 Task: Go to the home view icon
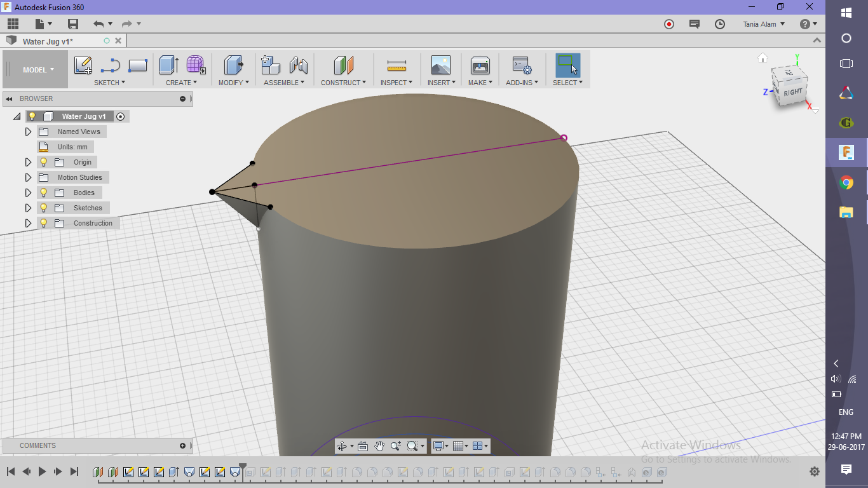point(763,58)
